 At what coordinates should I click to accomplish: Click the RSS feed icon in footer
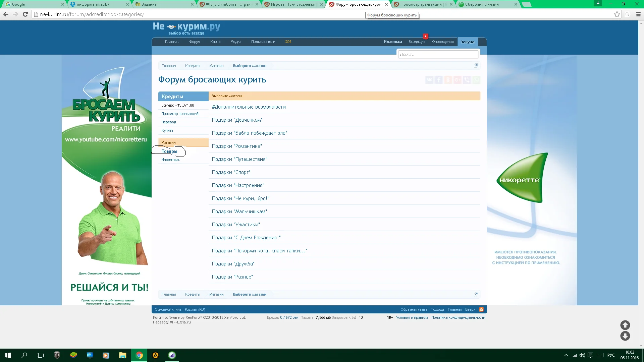tap(481, 309)
